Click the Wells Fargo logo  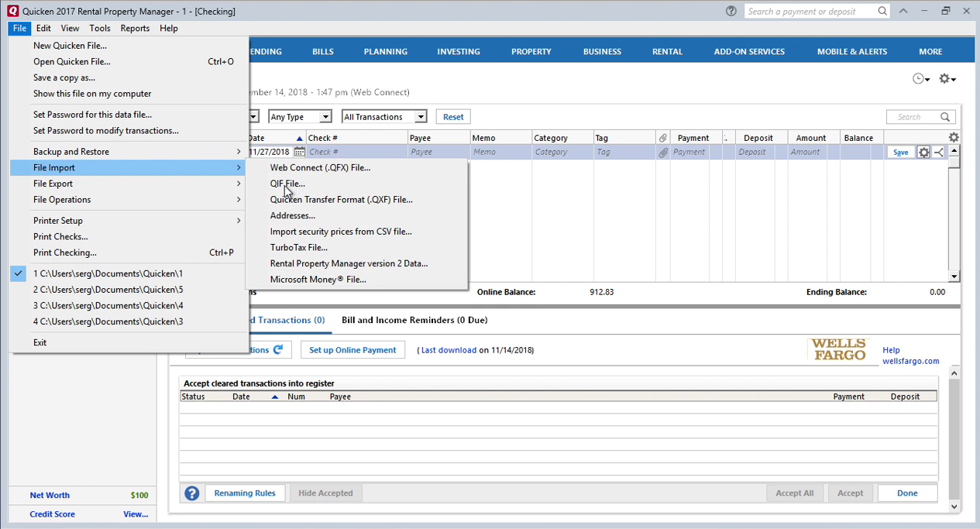tap(839, 349)
